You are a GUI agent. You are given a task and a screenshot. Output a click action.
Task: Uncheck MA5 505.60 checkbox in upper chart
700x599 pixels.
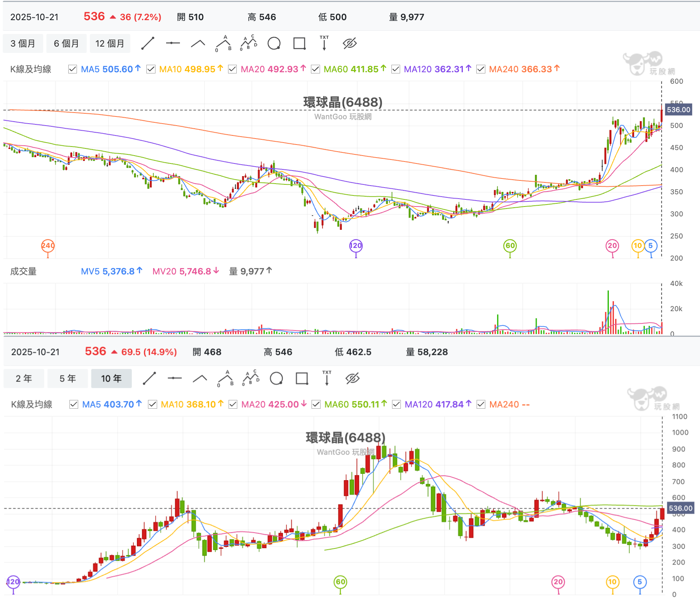click(73, 69)
